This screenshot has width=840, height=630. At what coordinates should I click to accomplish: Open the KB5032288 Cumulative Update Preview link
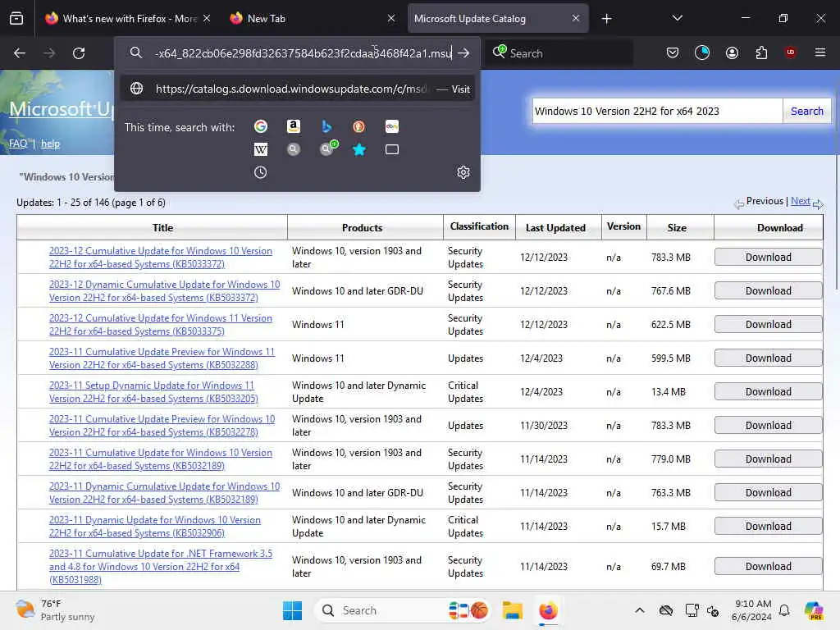coord(162,358)
